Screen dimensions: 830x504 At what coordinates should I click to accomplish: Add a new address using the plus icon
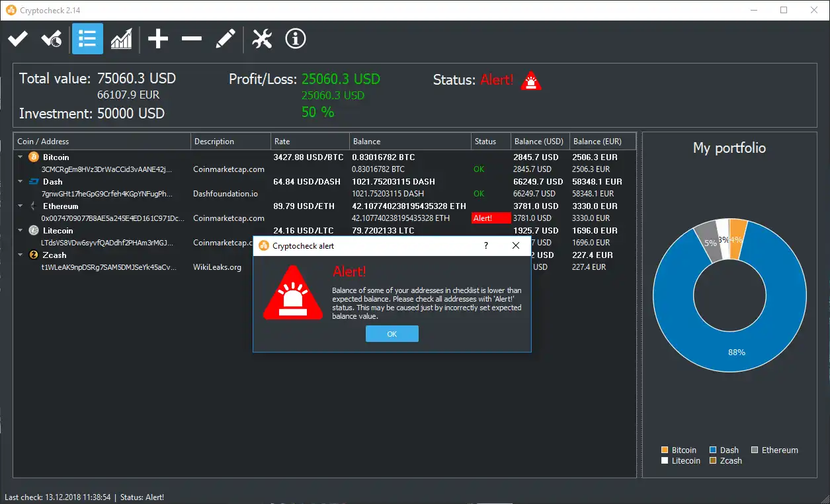[157, 38]
